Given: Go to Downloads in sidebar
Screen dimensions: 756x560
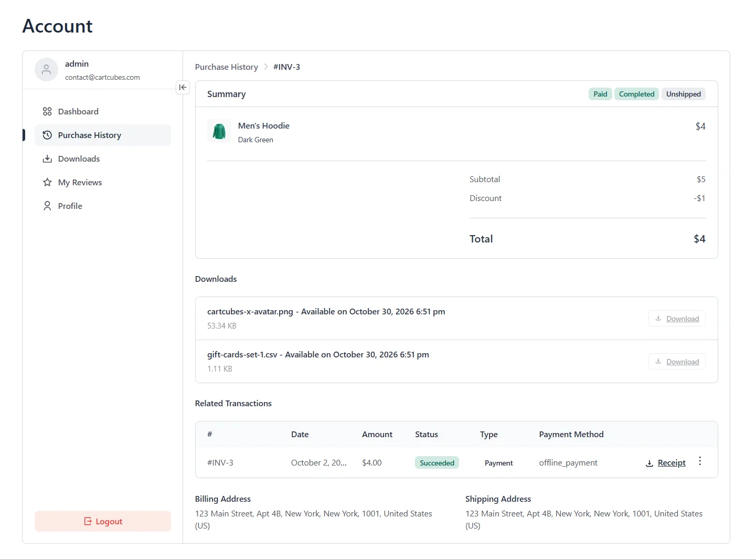Looking at the screenshot, I should [103, 159].
